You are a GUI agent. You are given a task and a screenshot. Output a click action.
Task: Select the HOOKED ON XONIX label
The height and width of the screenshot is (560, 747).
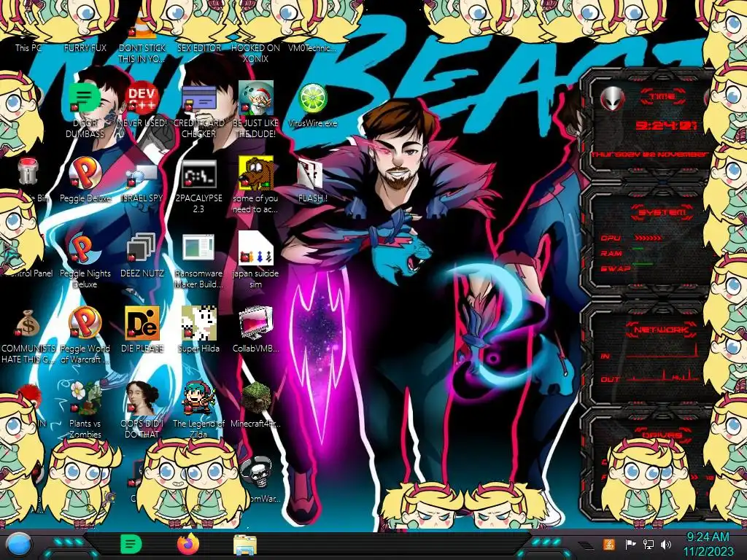coord(255,52)
